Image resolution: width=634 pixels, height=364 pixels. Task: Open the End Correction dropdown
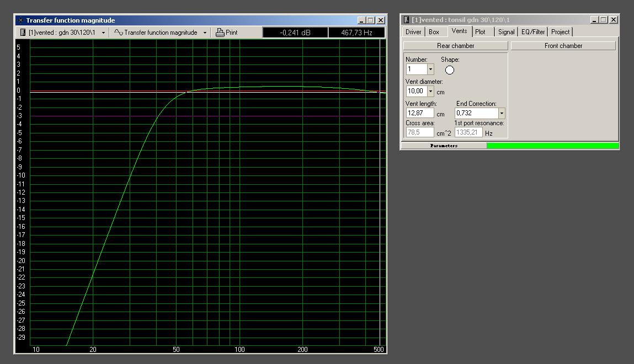pos(501,113)
